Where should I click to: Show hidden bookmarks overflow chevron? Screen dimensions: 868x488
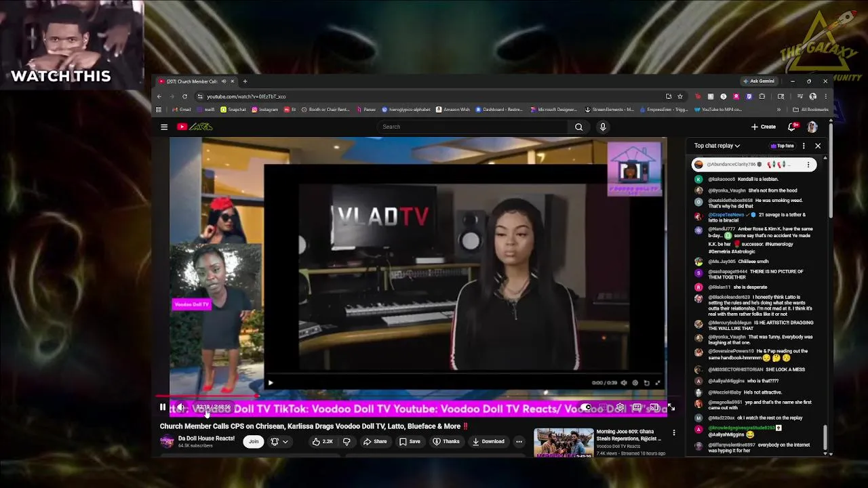[778, 109]
